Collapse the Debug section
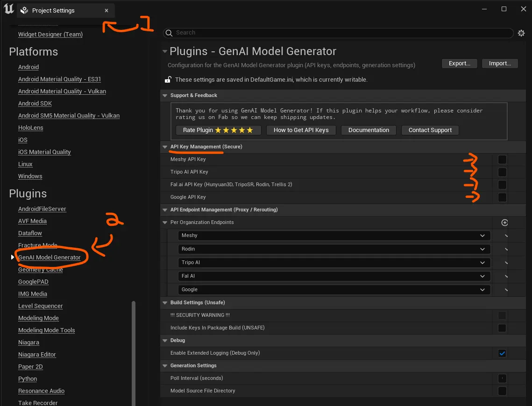 coord(165,341)
